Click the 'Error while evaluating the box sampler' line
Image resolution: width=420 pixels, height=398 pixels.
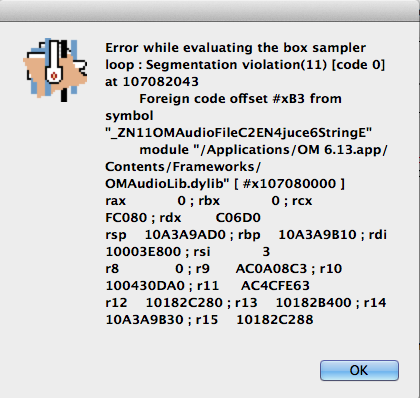(x=236, y=48)
